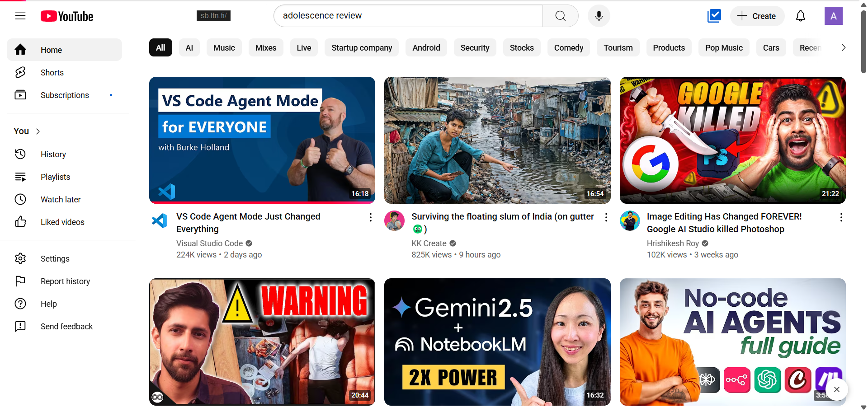
Task: Click the sb.ltn.fi/ badge
Action: [214, 16]
